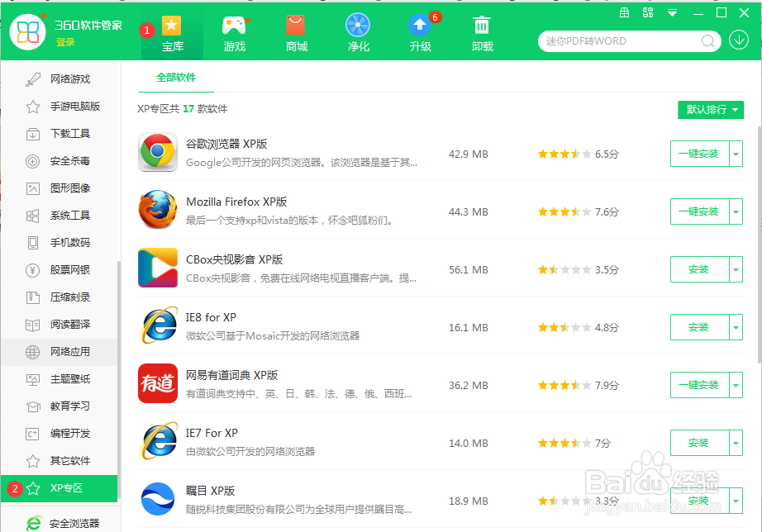
Task: Click the CBox央视影音 icon
Action: (158, 268)
